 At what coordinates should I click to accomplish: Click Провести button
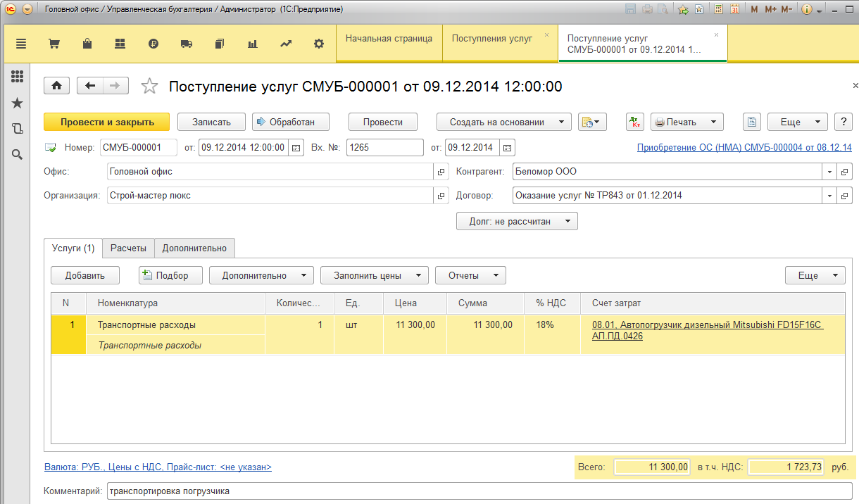click(383, 122)
